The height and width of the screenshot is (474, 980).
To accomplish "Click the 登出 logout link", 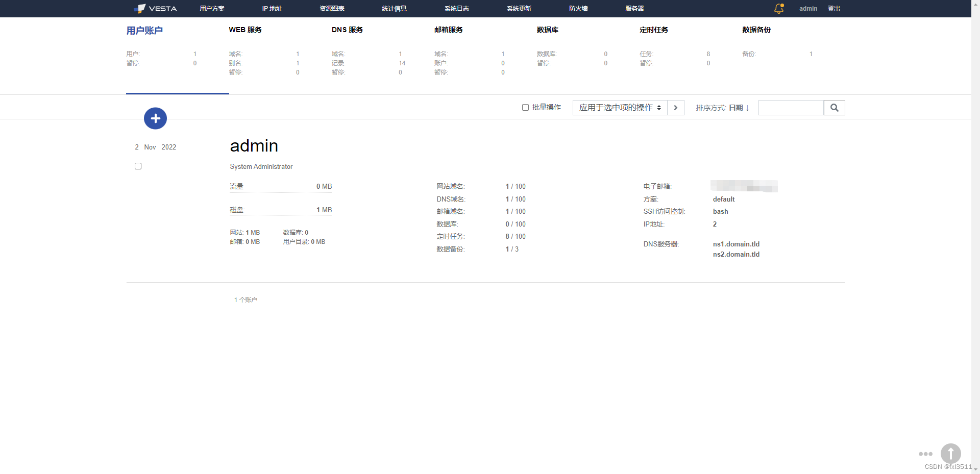I will [834, 9].
